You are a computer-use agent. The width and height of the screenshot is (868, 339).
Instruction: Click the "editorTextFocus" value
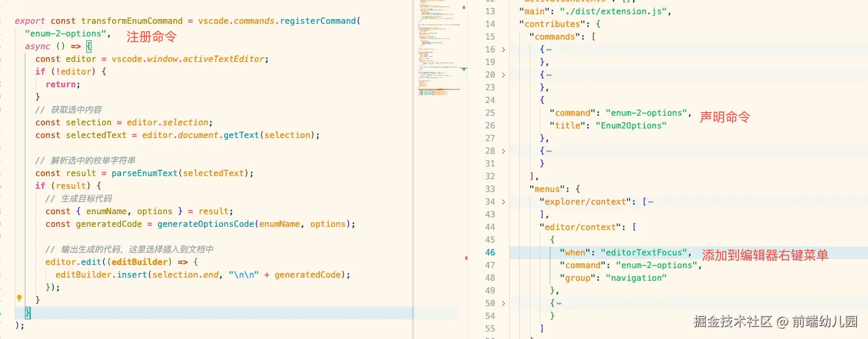pos(644,252)
